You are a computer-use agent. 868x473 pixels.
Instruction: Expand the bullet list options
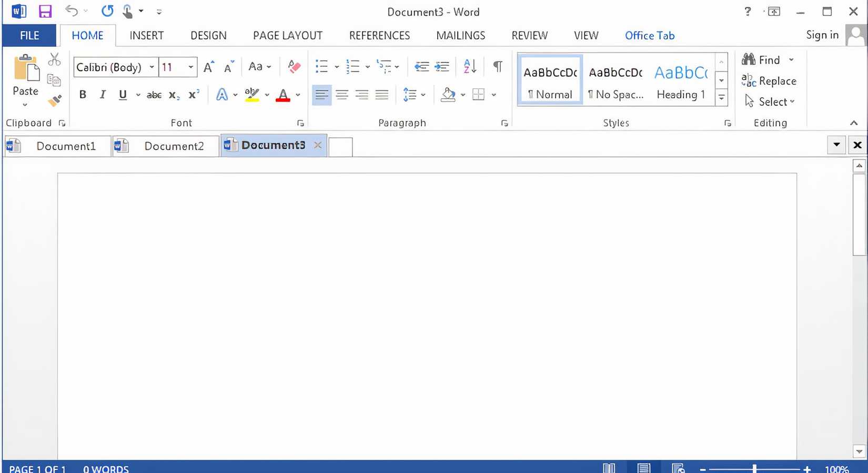click(337, 66)
